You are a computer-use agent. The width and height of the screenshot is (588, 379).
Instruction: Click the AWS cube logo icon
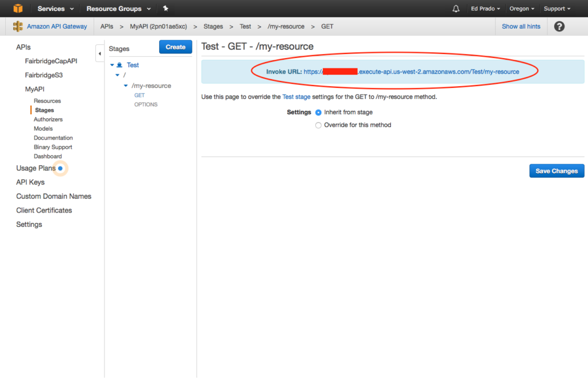click(18, 9)
